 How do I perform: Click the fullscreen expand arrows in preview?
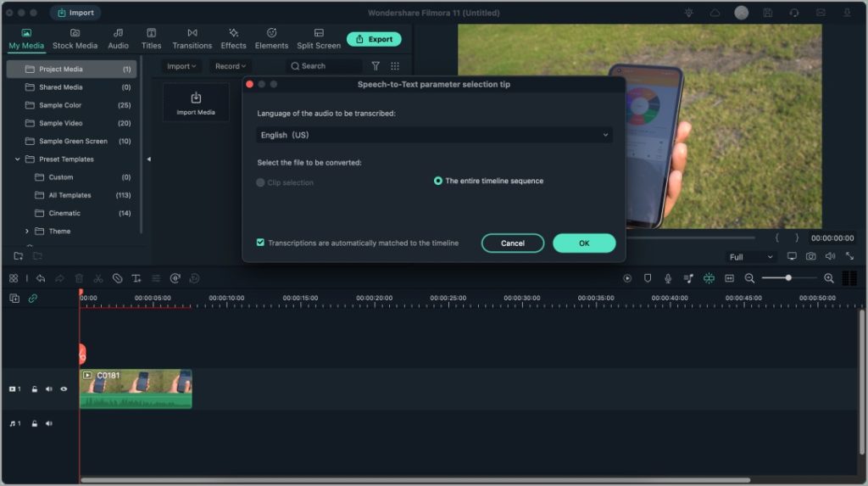click(x=849, y=256)
